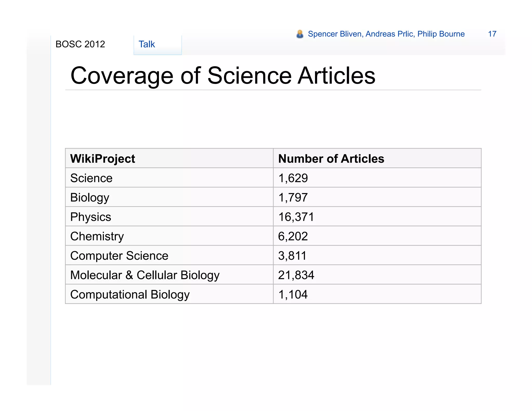The width and height of the screenshot is (532, 411).
Task: Click slide number 17
Action: 492,34
